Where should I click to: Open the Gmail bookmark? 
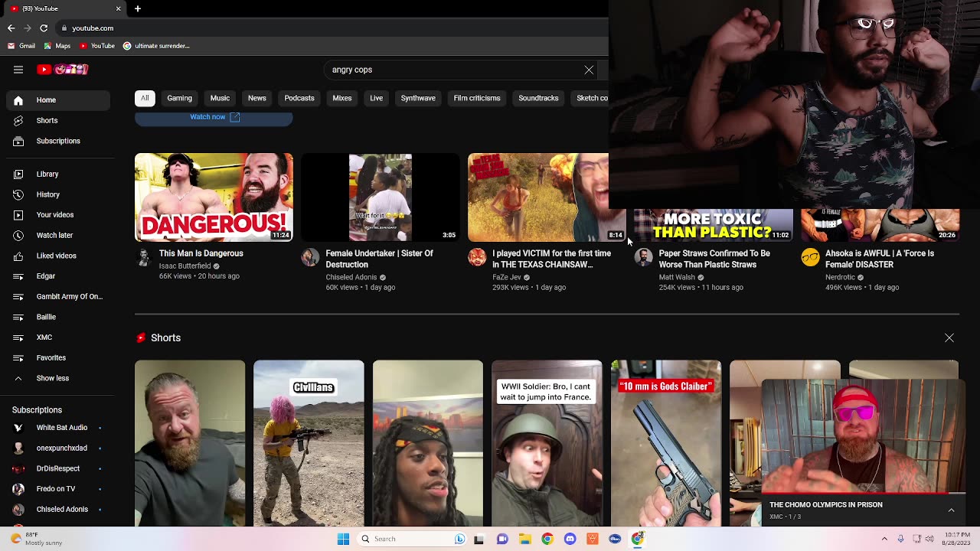tap(21, 46)
